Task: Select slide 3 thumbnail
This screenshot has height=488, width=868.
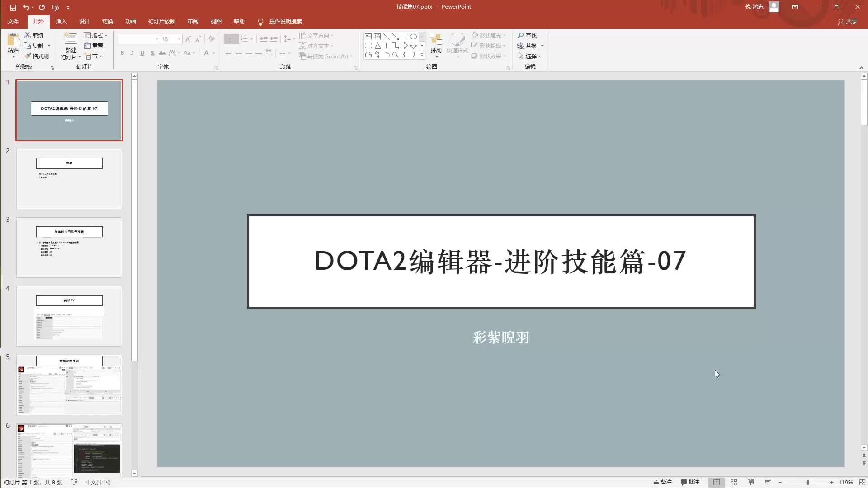Action: pyautogui.click(x=69, y=247)
